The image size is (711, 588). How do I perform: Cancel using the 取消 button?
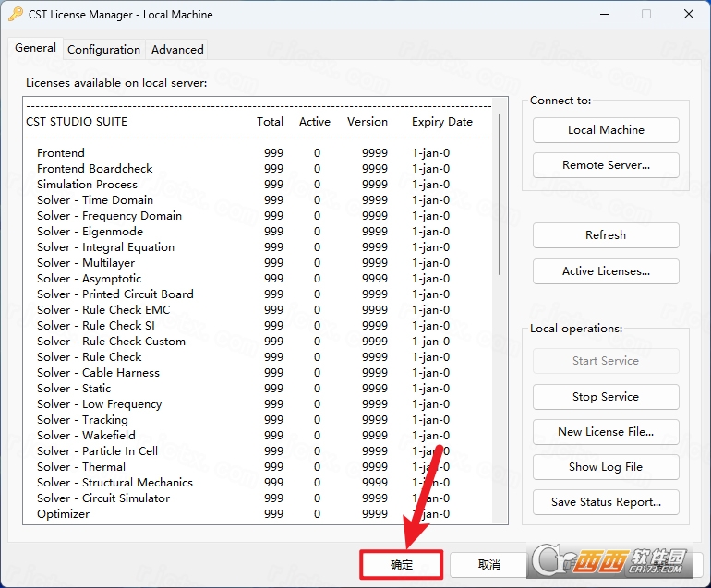(x=488, y=564)
